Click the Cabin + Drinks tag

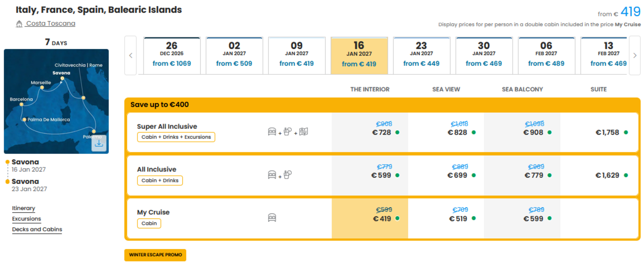pos(160,181)
